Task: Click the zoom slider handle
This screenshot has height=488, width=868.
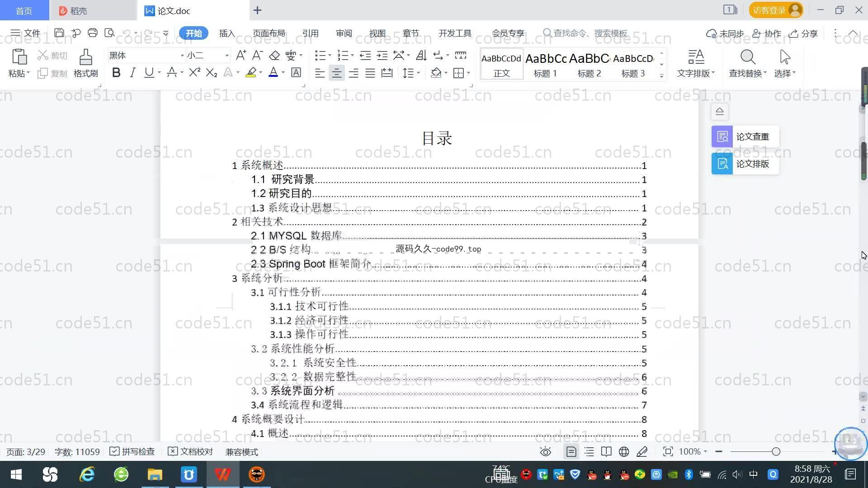Action: coord(776,451)
